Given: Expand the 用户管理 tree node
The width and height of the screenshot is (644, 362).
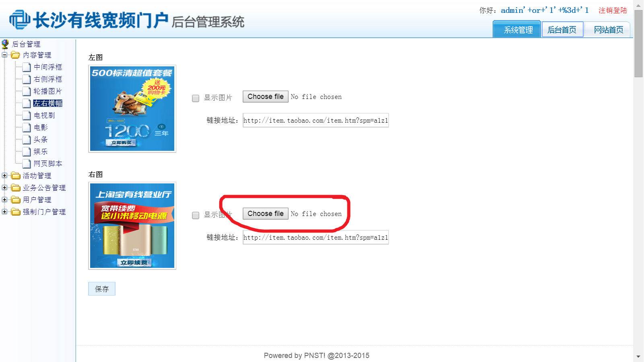Looking at the screenshot, I should coord(4,200).
